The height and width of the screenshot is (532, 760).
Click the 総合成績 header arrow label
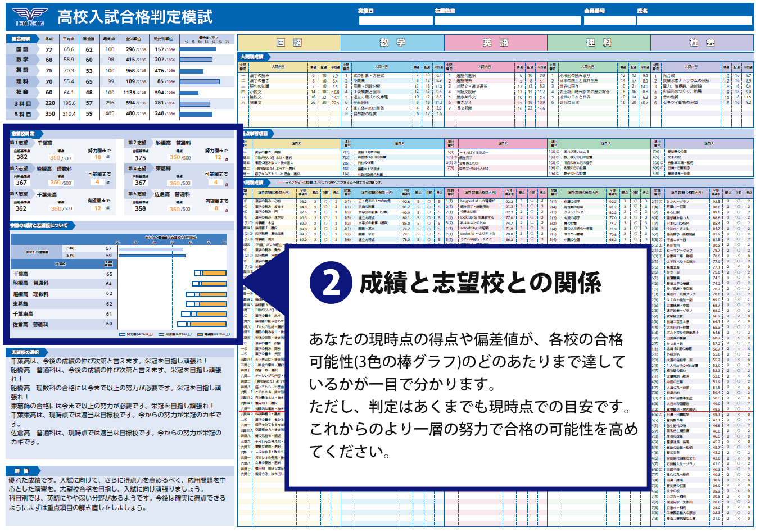click(22, 39)
